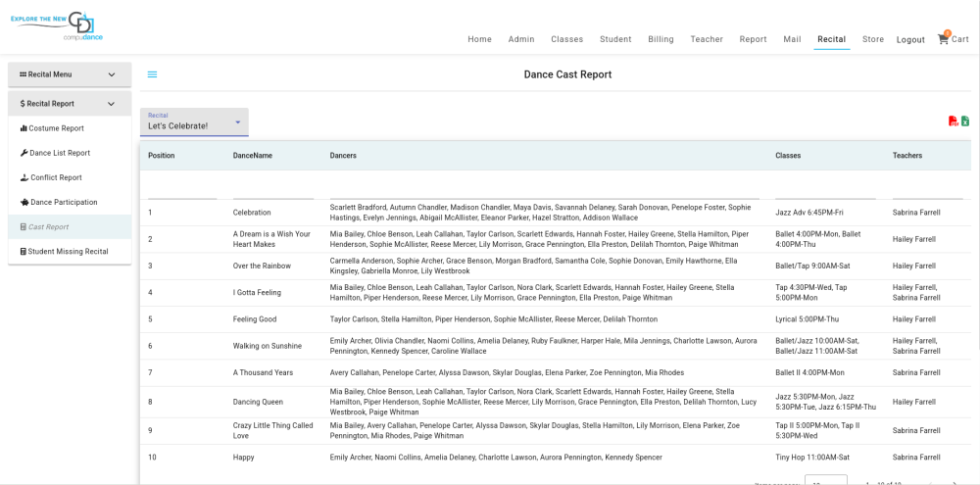Image resolution: width=980 pixels, height=485 pixels.
Task: Click the 'I Gotta Feeling' dance cell
Action: click(257, 293)
